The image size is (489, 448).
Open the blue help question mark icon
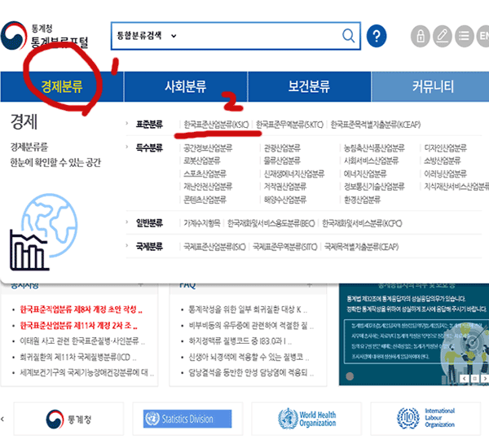click(x=377, y=36)
